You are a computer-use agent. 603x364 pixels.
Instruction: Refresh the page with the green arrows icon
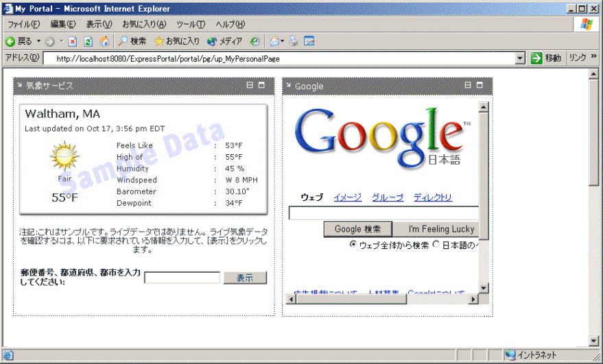click(88, 42)
